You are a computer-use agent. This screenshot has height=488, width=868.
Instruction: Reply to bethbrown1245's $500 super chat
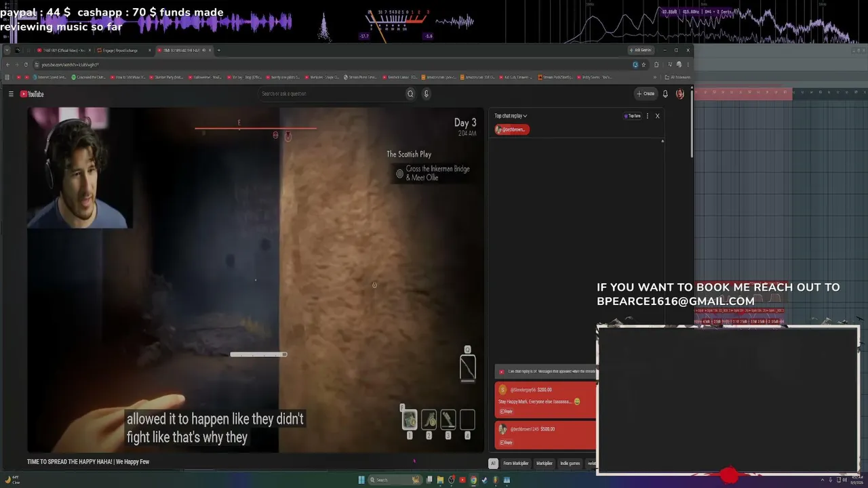506,443
